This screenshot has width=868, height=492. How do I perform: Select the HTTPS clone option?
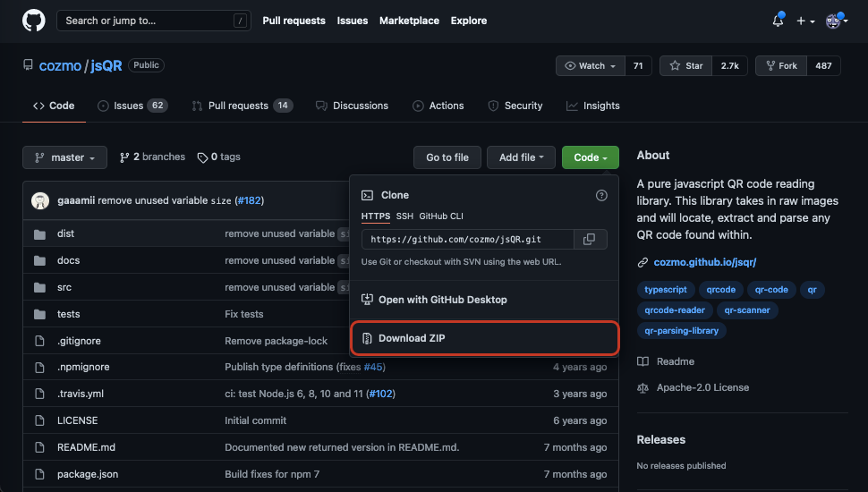(376, 216)
